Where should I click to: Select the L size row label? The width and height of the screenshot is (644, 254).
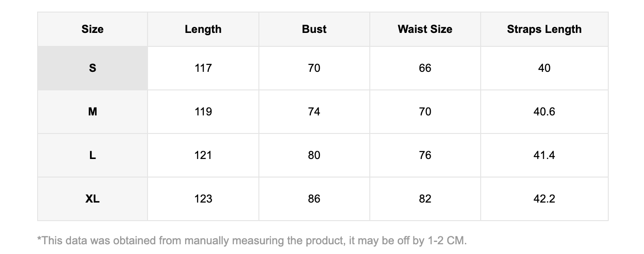[92, 155]
